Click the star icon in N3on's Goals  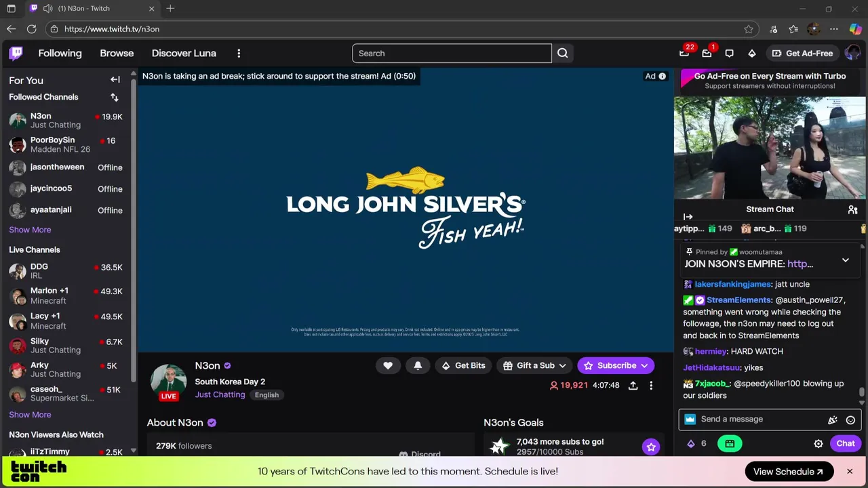point(651,447)
